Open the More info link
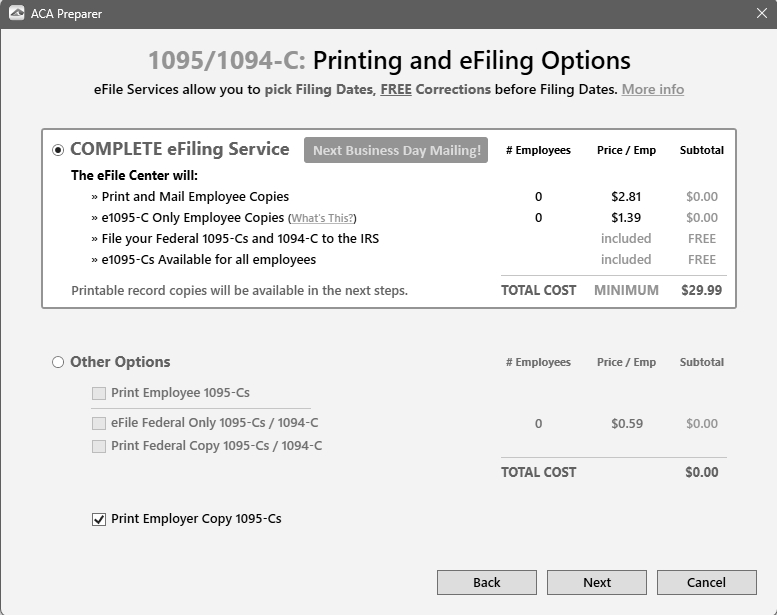The height and width of the screenshot is (615, 777). (x=652, y=89)
